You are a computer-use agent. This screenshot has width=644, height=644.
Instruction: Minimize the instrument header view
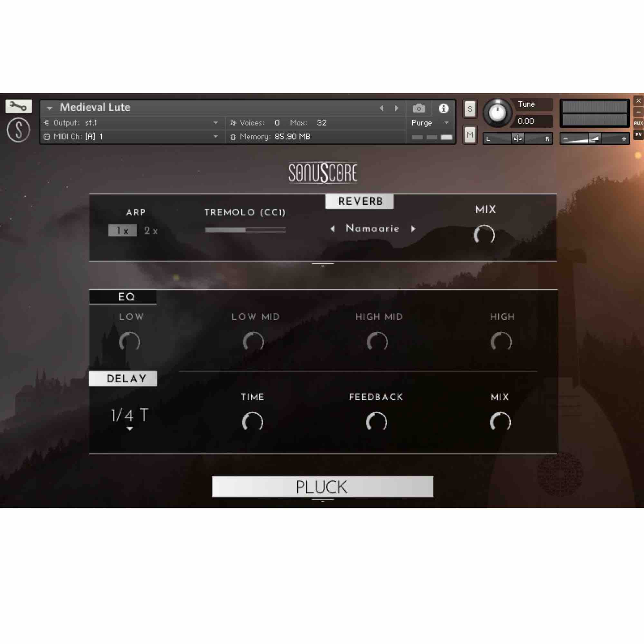coord(638,112)
